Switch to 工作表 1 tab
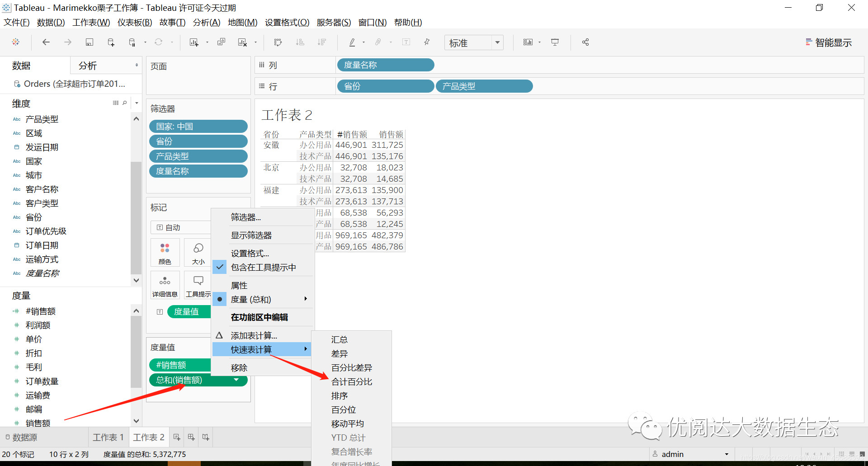The width and height of the screenshot is (868, 466). click(108, 437)
